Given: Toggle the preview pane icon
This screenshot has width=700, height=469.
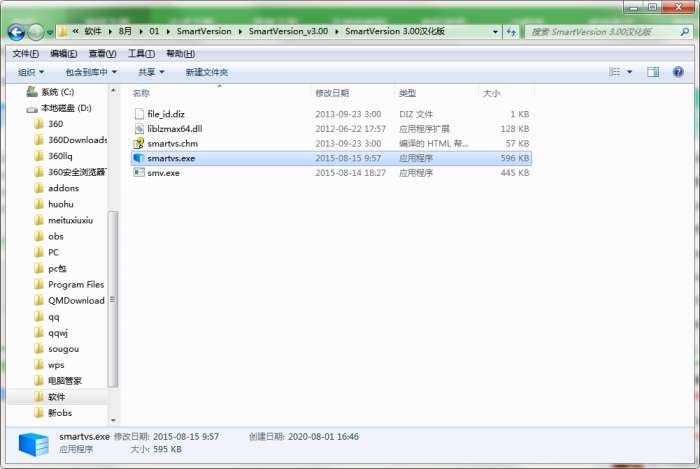Looking at the screenshot, I should [x=653, y=72].
